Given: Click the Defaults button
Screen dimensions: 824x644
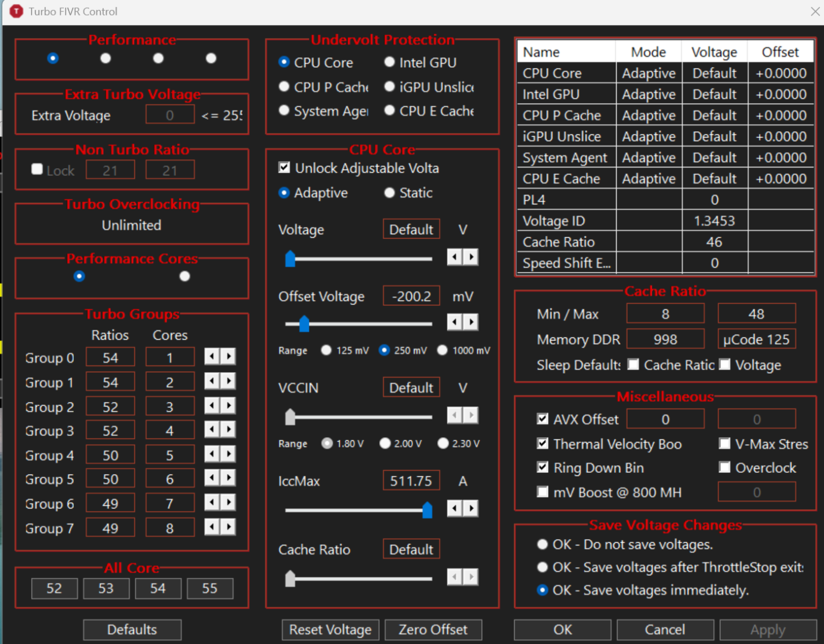Looking at the screenshot, I should point(132,630).
